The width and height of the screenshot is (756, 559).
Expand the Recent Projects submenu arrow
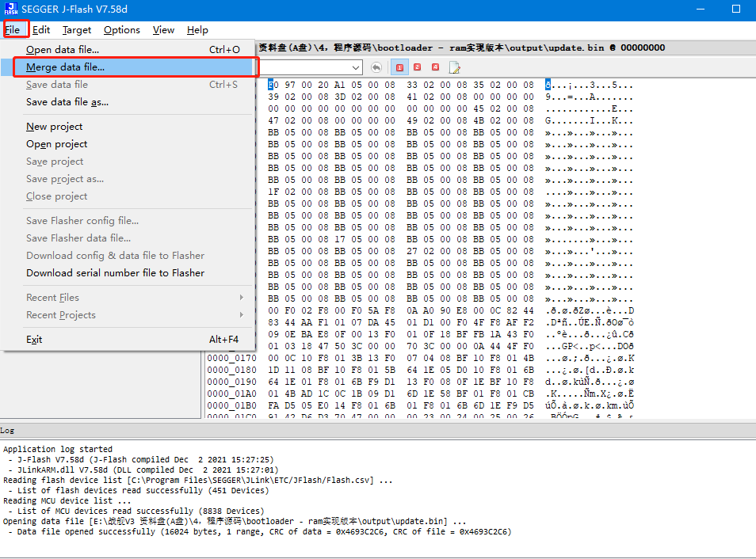[x=242, y=314]
